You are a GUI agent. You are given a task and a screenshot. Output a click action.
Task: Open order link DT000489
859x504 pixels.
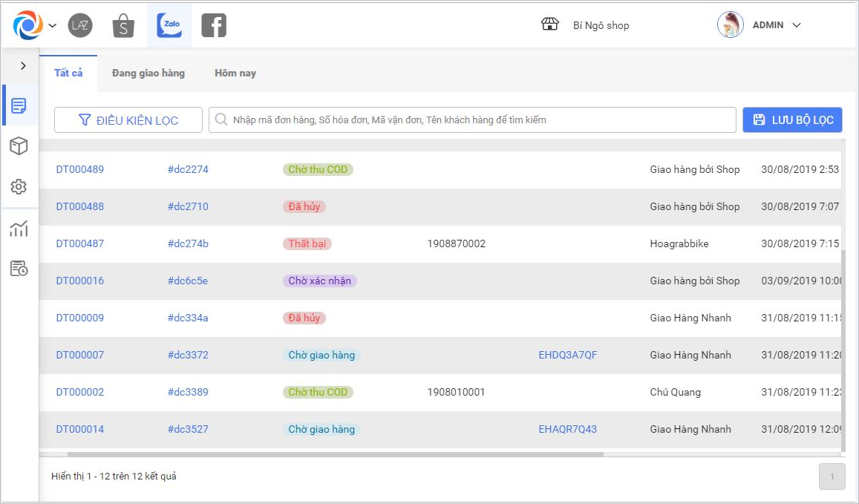[80, 169]
